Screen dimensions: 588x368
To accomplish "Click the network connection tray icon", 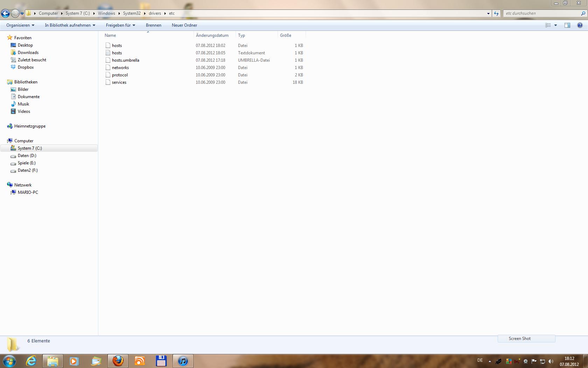I will [542, 361].
